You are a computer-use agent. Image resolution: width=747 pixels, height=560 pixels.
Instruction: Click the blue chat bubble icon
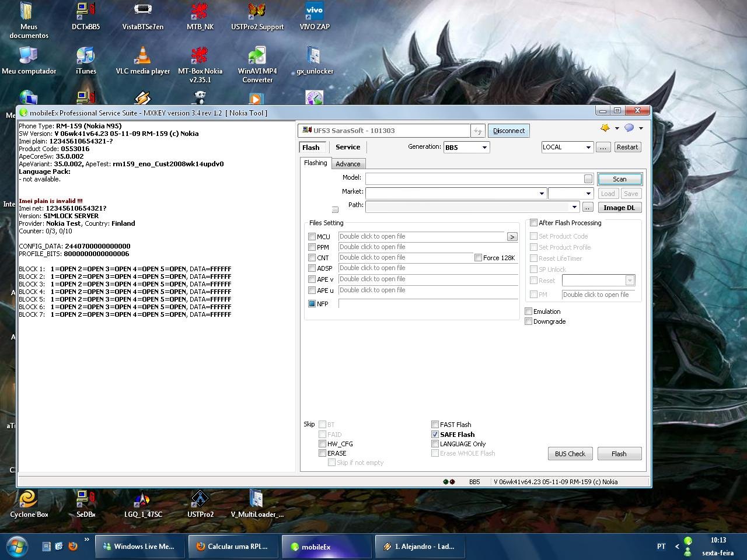coord(629,128)
